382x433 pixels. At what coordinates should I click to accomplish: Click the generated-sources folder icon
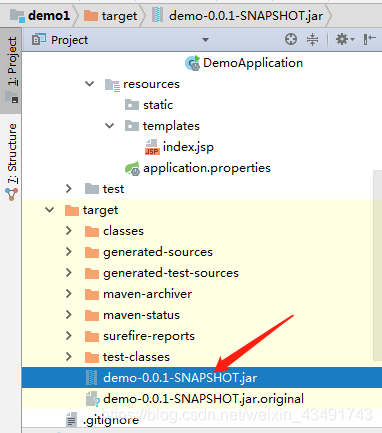click(92, 252)
